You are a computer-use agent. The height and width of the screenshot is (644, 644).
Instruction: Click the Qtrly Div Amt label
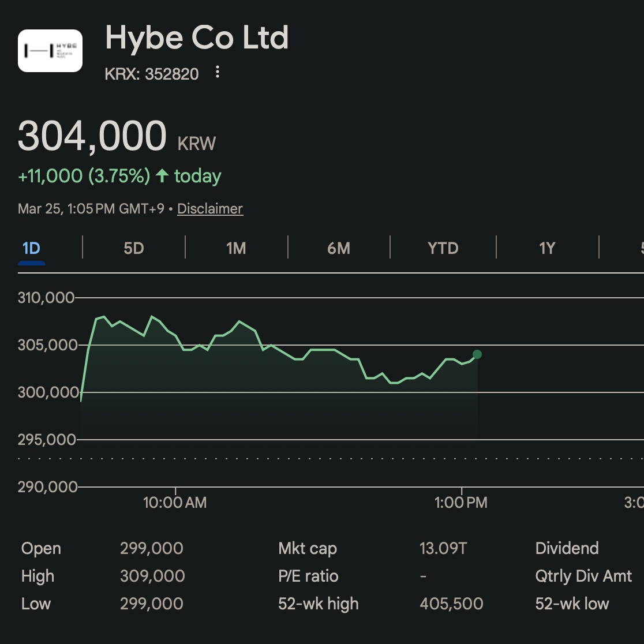coord(583,576)
